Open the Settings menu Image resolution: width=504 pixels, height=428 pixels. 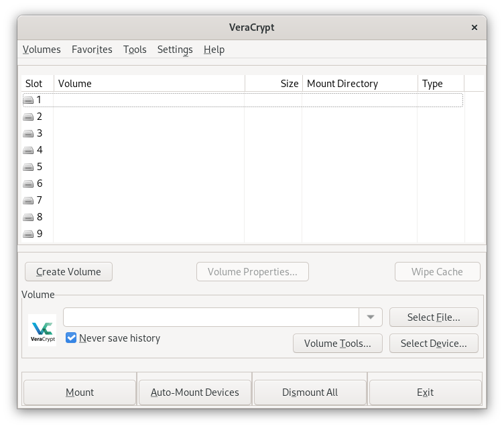[175, 50]
